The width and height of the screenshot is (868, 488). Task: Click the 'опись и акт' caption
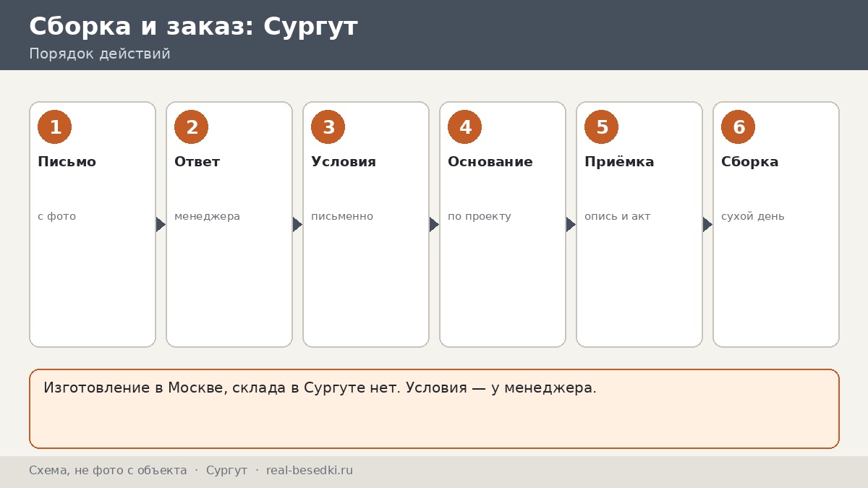click(618, 216)
